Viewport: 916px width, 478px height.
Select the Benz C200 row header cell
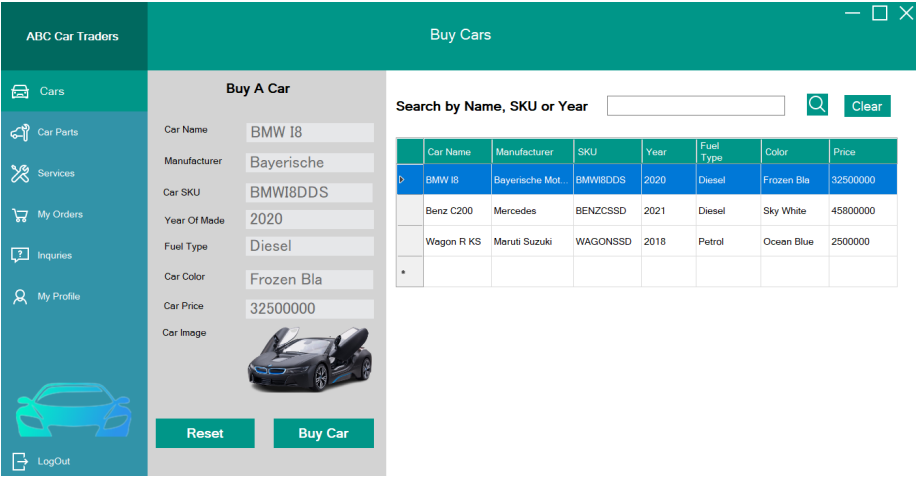pos(410,210)
